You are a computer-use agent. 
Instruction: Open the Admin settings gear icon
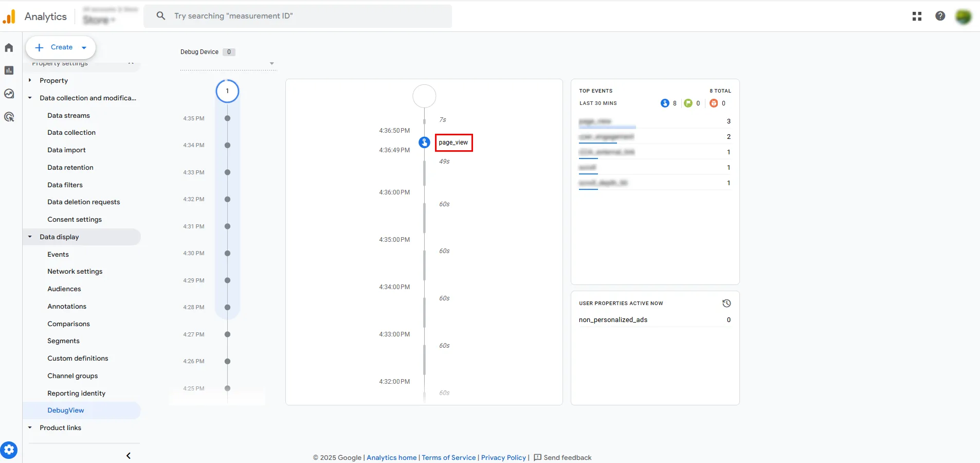pos(9,450)
